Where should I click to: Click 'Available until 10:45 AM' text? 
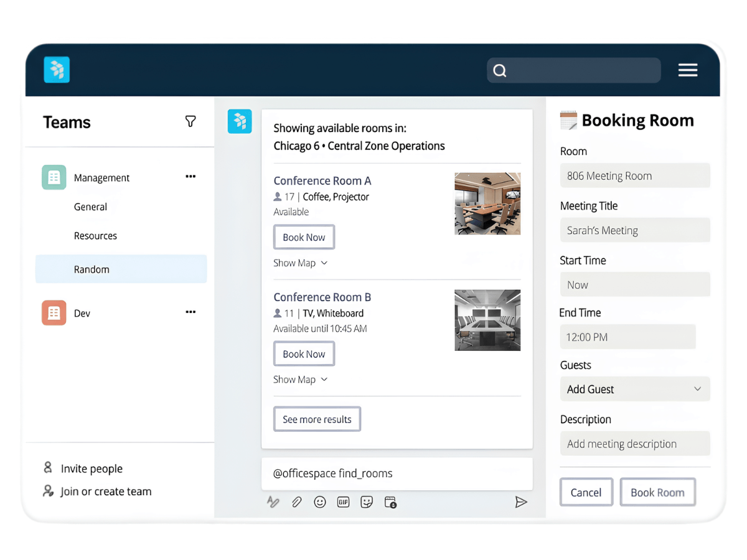coord(320,329)
